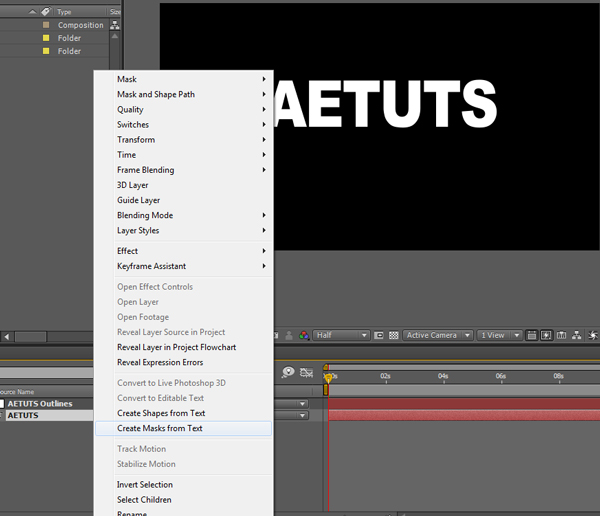Screen dimensions: 600x516
Task: Expand Mask and Shape Path submenu
Action: (x=184, y=94)
